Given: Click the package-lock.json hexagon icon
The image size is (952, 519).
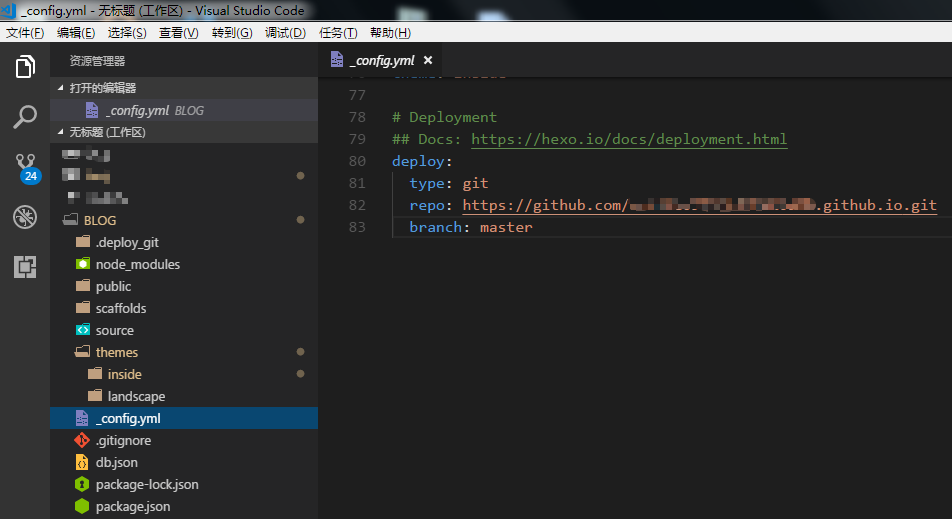Looking at the screenshot, I should 82,484.
